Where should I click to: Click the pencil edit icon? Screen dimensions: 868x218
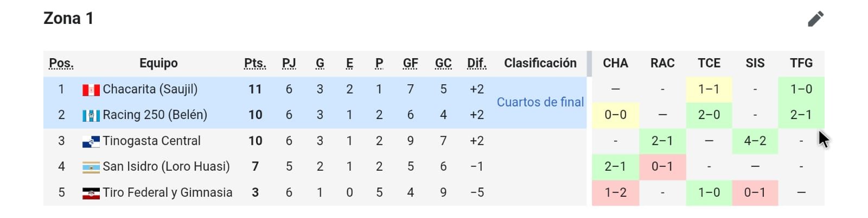(815, 19)
